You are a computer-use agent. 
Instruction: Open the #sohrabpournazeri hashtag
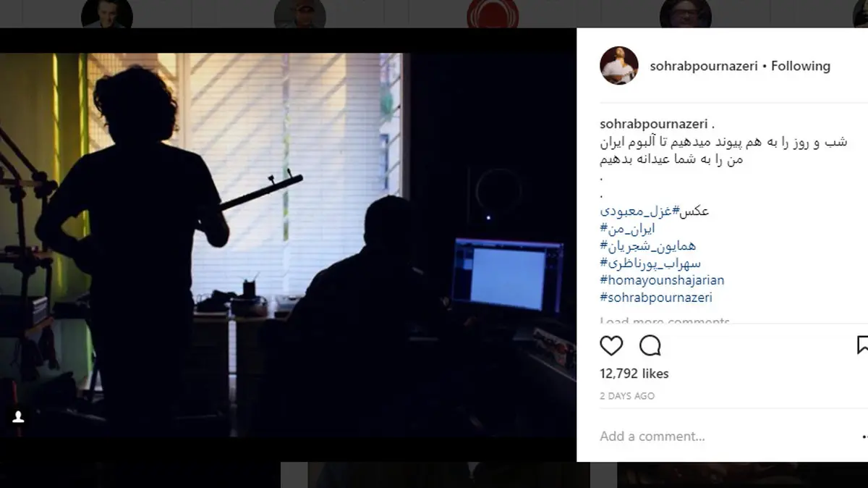tap(656, 298)
